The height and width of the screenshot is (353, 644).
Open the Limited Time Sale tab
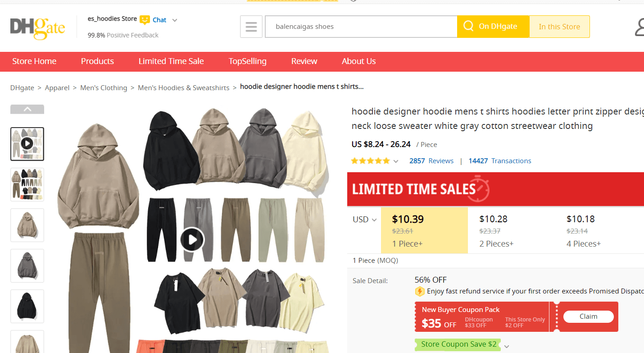(171, 61)
